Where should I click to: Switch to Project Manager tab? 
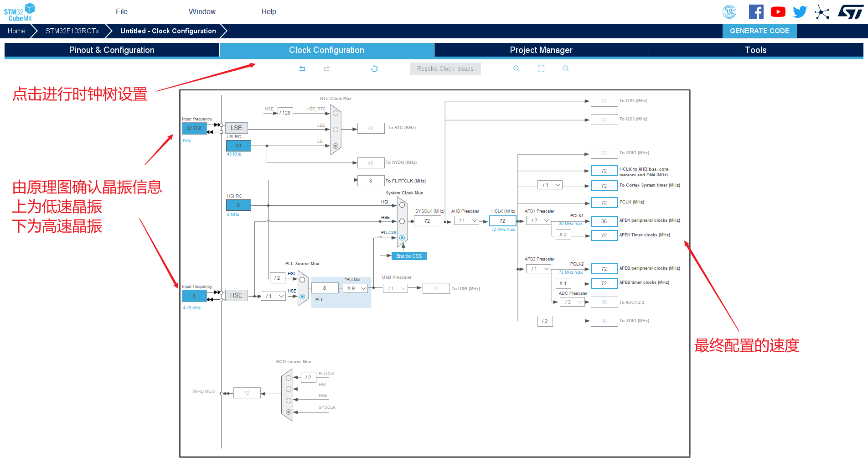(541, 50)
